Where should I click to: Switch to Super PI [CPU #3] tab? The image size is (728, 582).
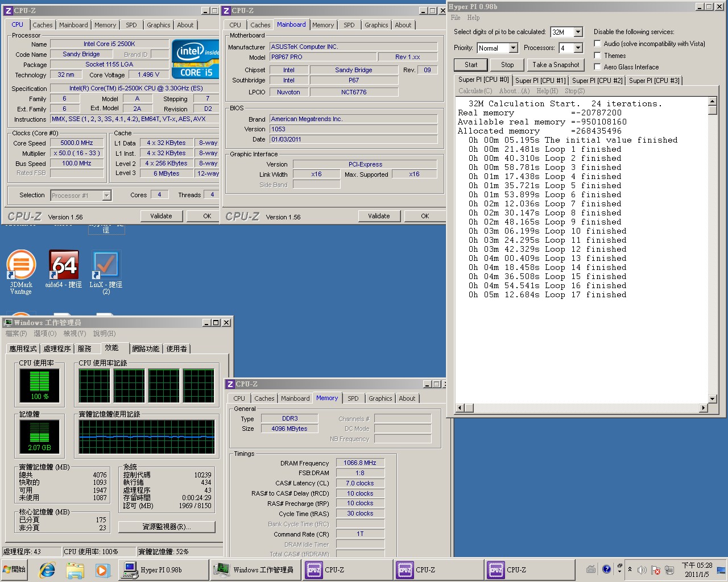(654, 81)
